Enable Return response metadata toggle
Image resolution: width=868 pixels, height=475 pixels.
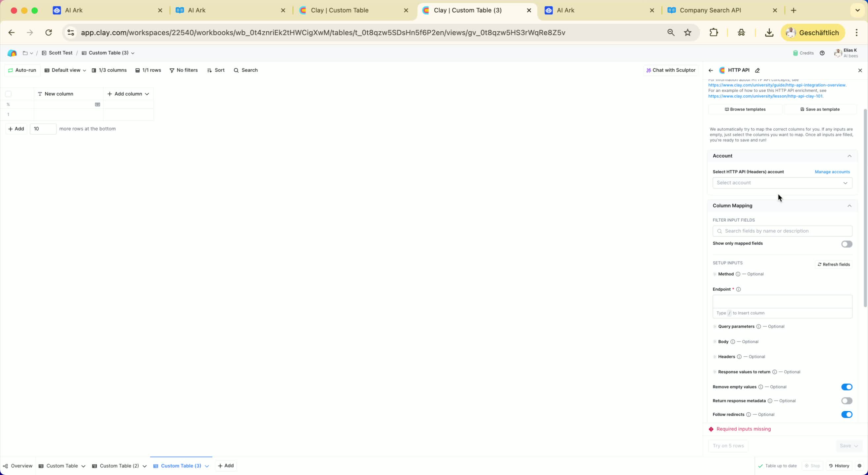click(847, 401)
